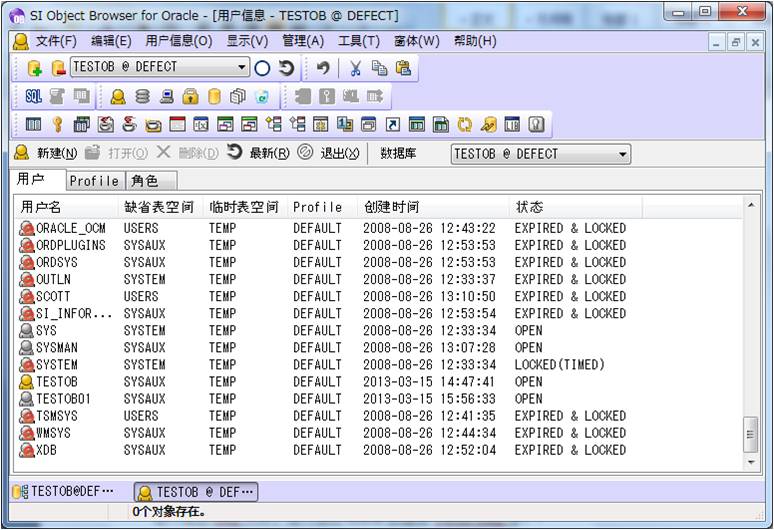The height and width of the screenshot is (530, 774).
Task: Restore the inner child window
Action: [735, 42]
